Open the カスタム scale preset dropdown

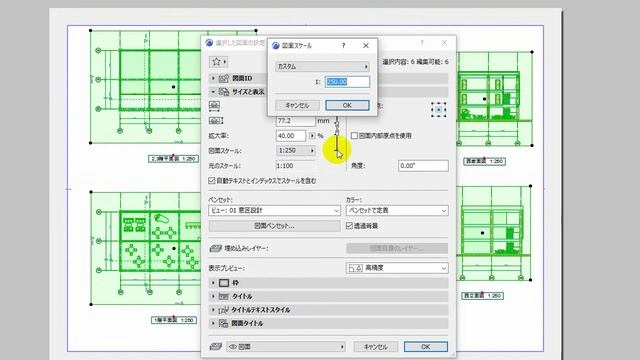(x=322, y=66)
